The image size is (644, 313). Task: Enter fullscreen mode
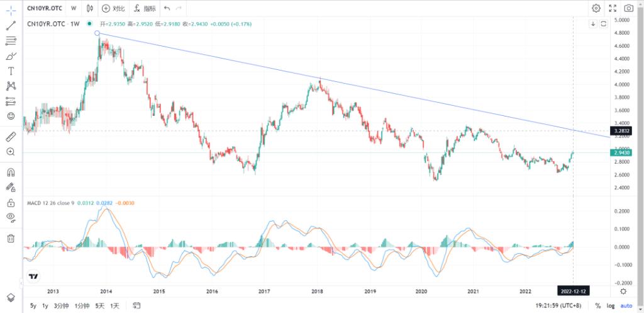tap(613, 8)
